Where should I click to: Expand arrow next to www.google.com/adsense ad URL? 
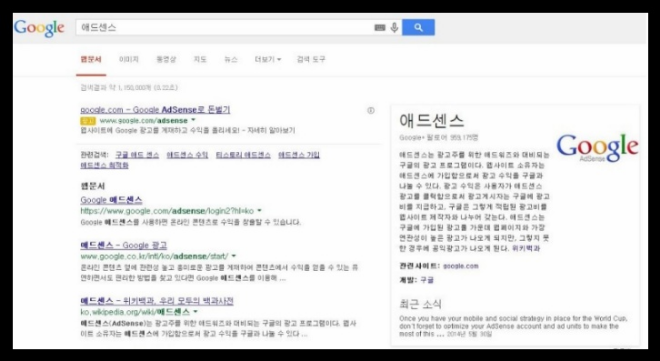click(x=194, y=120)
